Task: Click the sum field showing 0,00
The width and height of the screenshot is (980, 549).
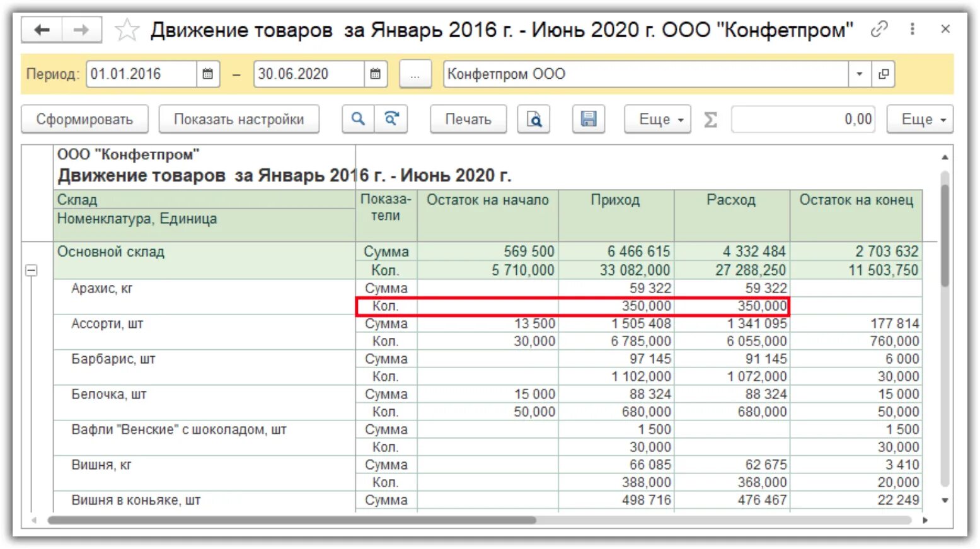Action: (x=804, y=119)
